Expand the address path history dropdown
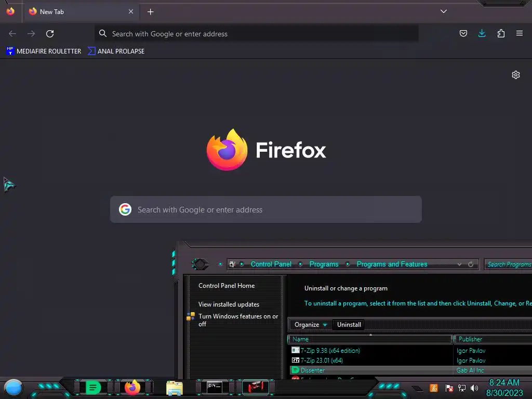The image size is (532, 399). (459, 264)
